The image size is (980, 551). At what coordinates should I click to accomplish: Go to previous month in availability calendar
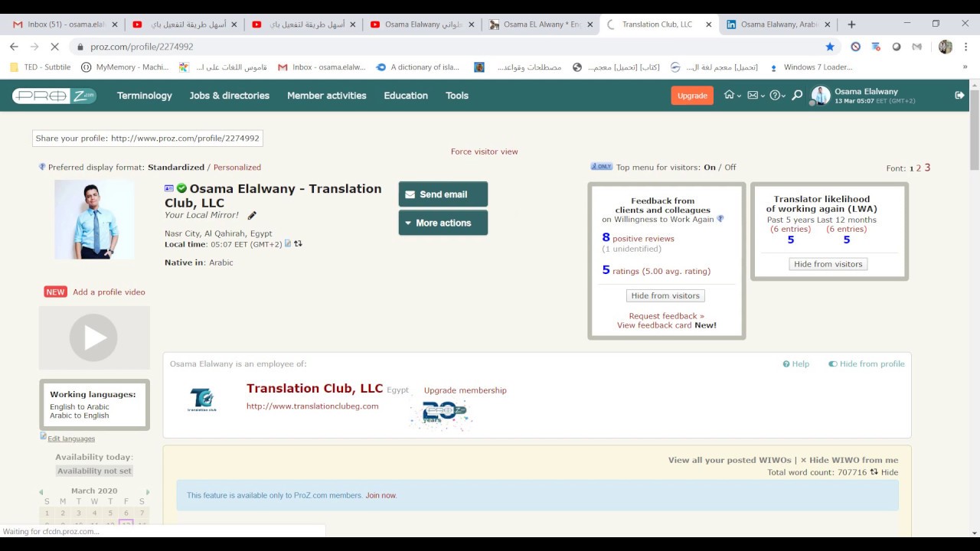pyautogui.click(x=41, y=491)
